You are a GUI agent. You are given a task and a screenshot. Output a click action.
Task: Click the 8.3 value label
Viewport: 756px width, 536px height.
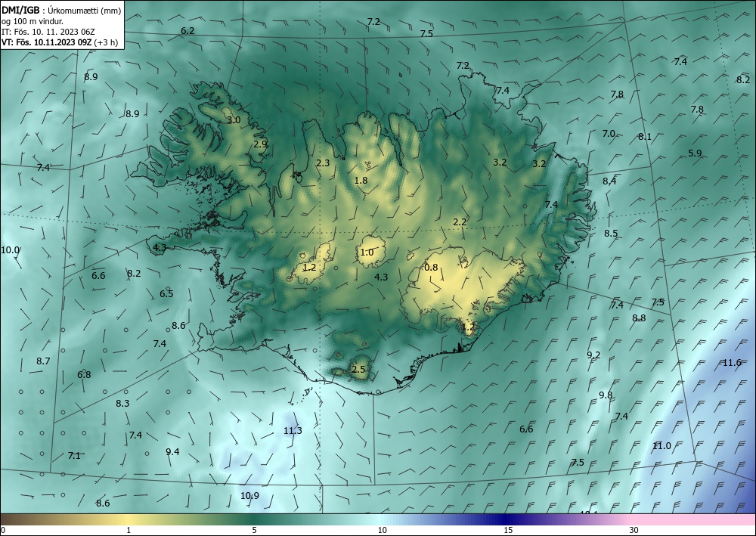point(122,404)
